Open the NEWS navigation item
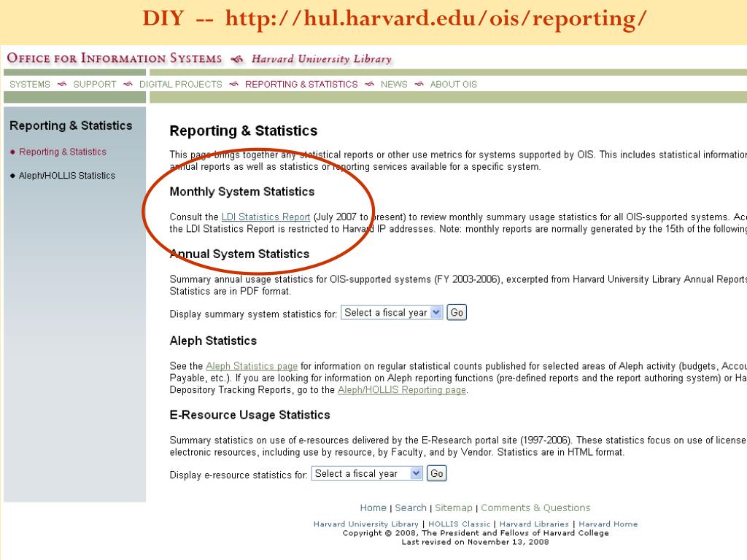The width and height of the screenshot is (747, 560). tap(394, 85)
